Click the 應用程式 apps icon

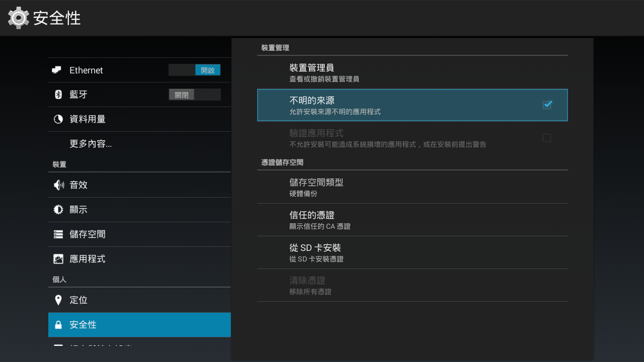tap(57, 258)
